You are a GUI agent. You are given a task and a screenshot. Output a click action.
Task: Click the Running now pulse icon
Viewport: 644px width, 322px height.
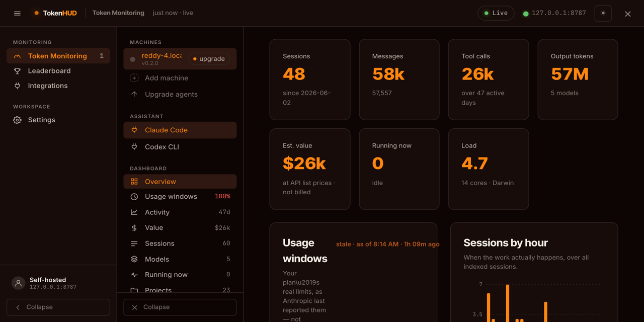tap(134, 275)
